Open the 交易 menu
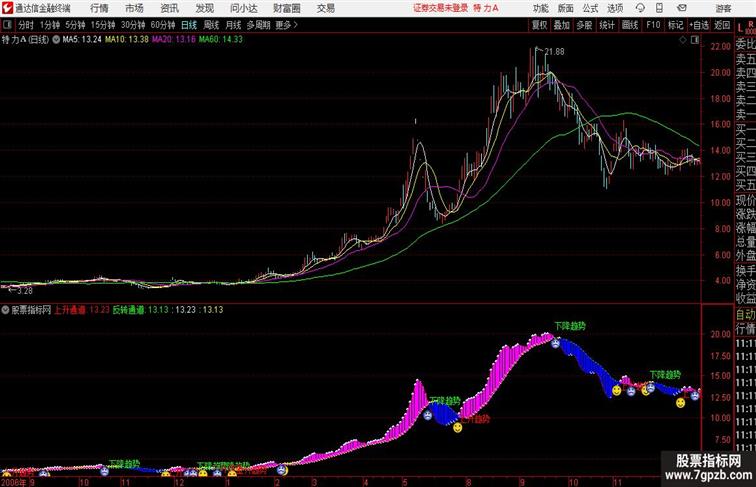The width and height of the screenshot is (756, 487). (x=325, y=8)
